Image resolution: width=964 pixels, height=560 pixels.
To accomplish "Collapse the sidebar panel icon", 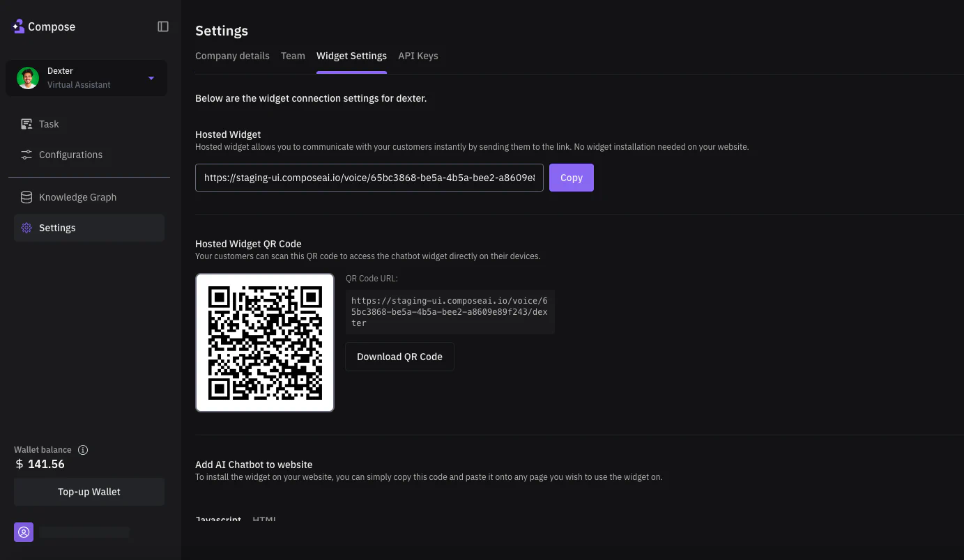I will (x=163, y=26).
